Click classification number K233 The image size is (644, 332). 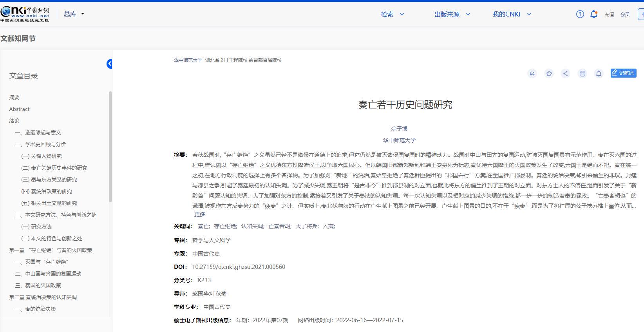[x=204, y=280]
